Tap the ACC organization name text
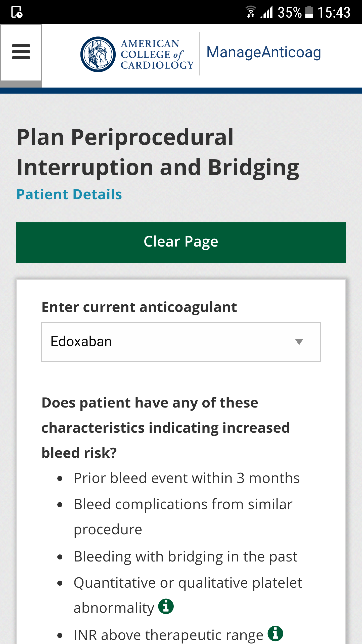The width and height of the screenshot is (362, 644). tap(157, 54)
